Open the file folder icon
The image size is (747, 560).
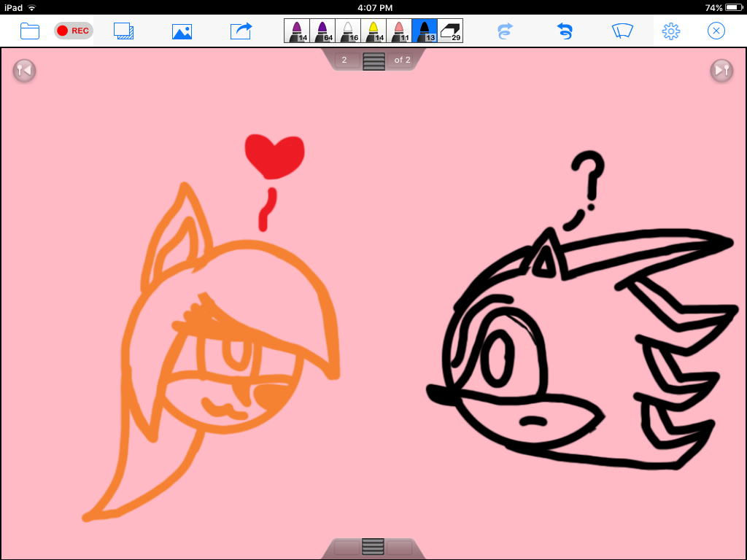(30, 31)
